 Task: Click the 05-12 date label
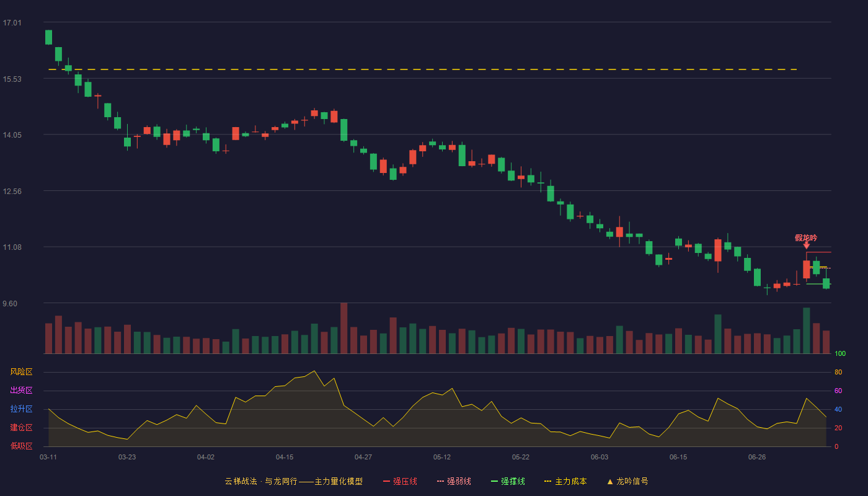(x=442, y=457)
